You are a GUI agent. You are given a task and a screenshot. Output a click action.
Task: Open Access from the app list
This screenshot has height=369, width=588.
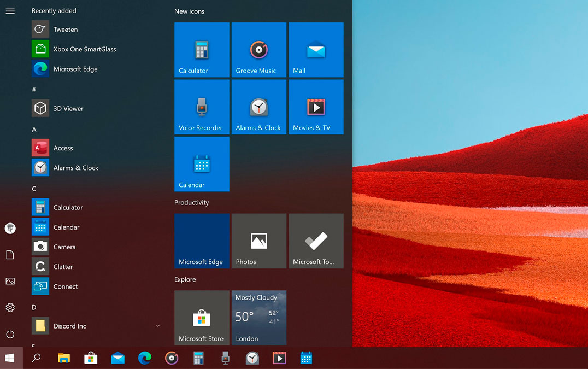pyautogui.click(x=97, y=148)
